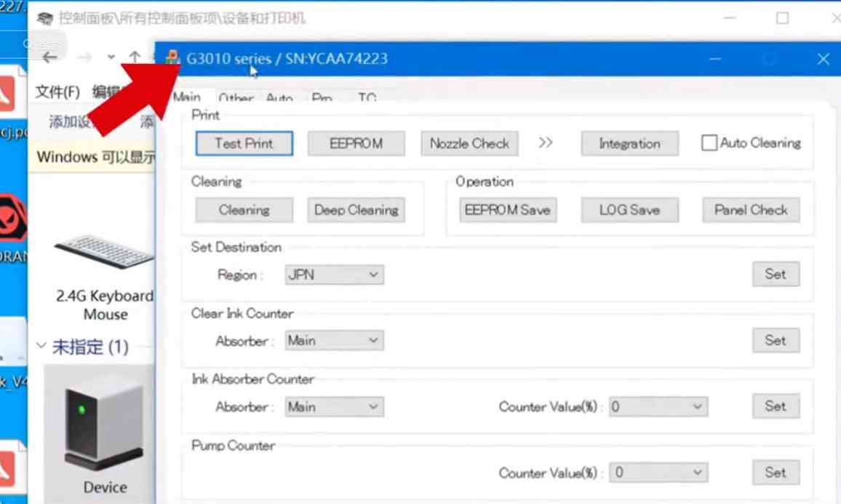Click the Deep Cleaning button
Viewport: 841px width, 504px height.
(x=356, y=210)
